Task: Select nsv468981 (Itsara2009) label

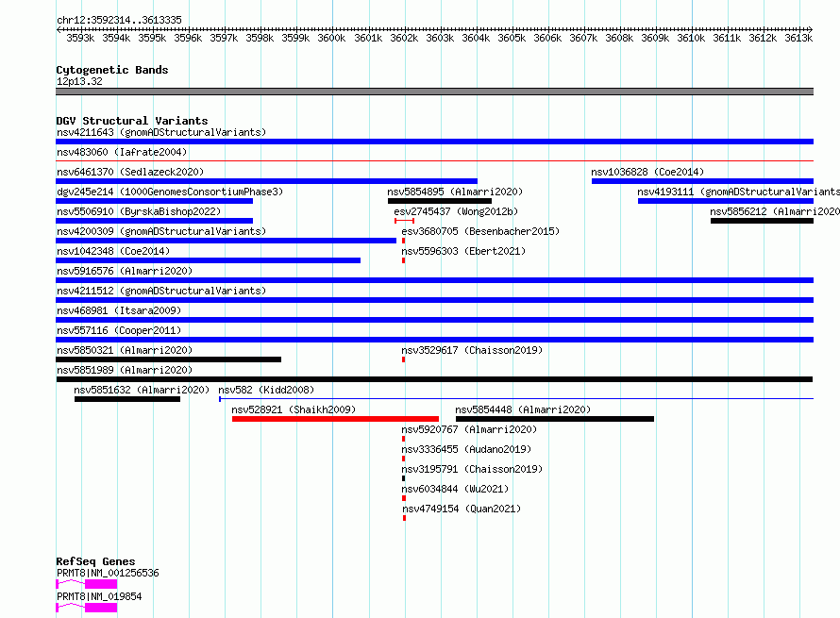Action: point(119,310)
